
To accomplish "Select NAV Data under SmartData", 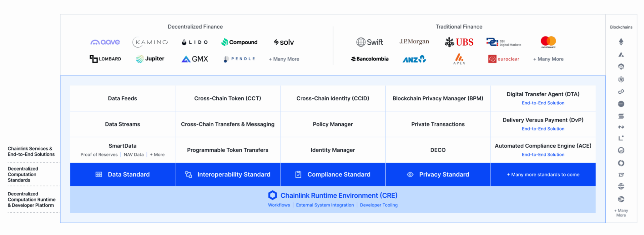I will (x=134, y=155).
